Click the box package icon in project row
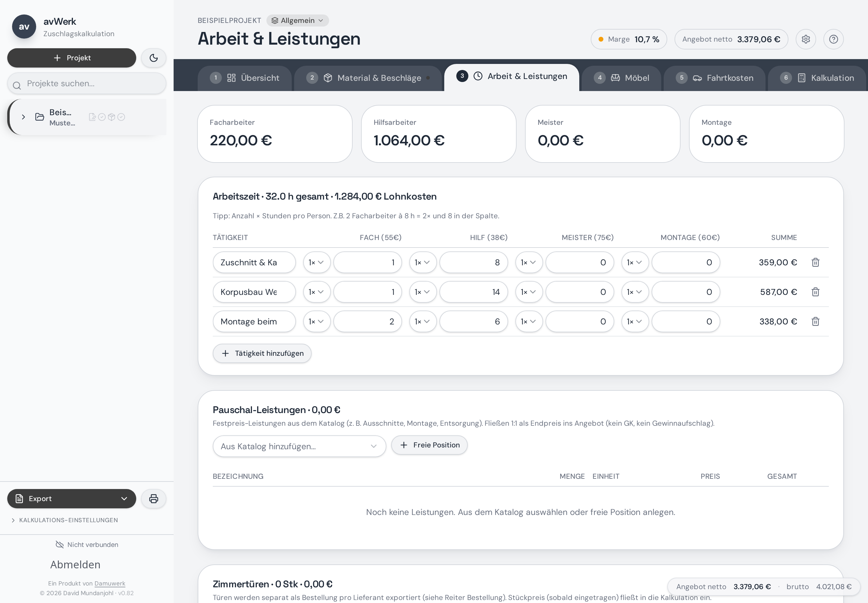 pyautogui.click(x=112, y=117)
